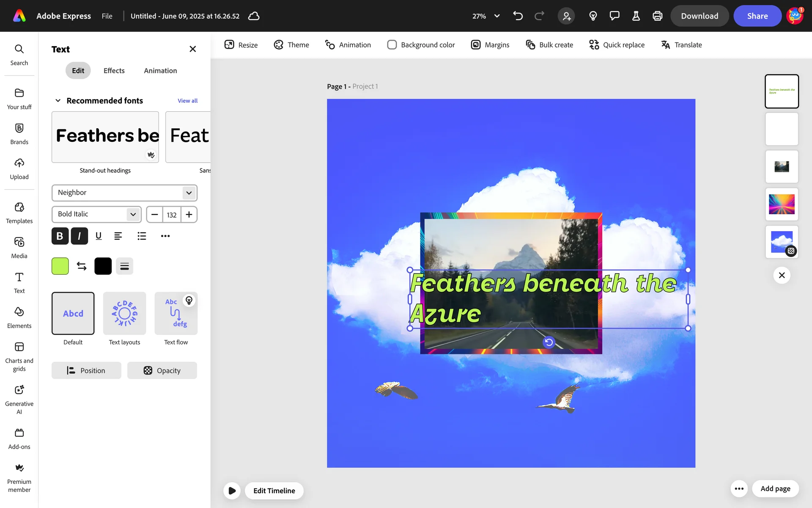812x508 pixels.
Task: Open Generative AI in sidebar
Action: coord(19,399)
